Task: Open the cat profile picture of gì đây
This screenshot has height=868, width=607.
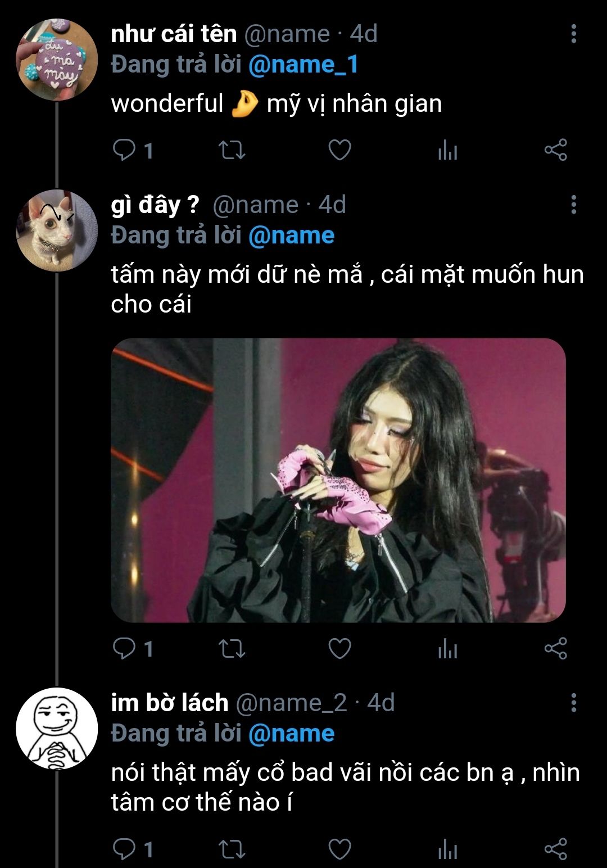Action: point(56,231)
